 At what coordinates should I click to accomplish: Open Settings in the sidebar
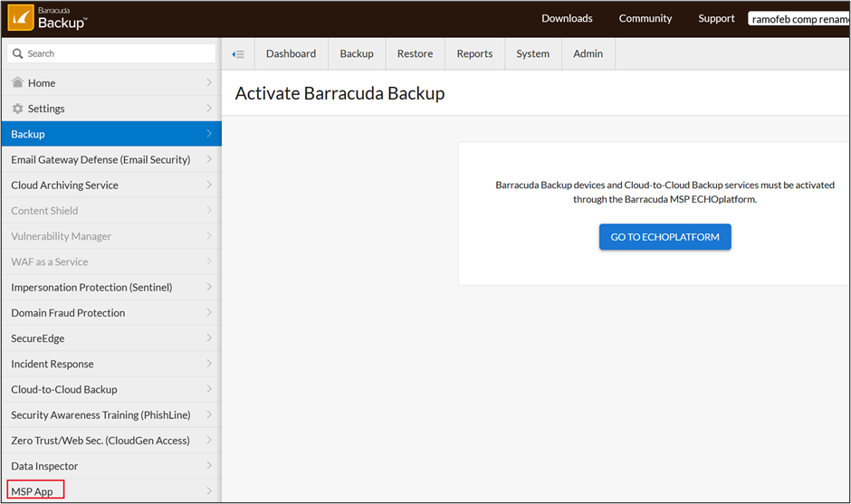pyautogui.click(x=111, y=109)
